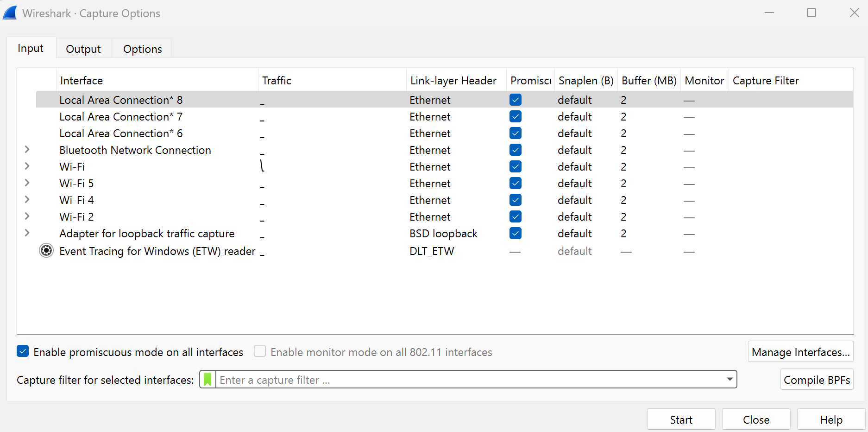
Task: Enable monitor mode on all 802.11 interfaces
Action: point(260,351)
